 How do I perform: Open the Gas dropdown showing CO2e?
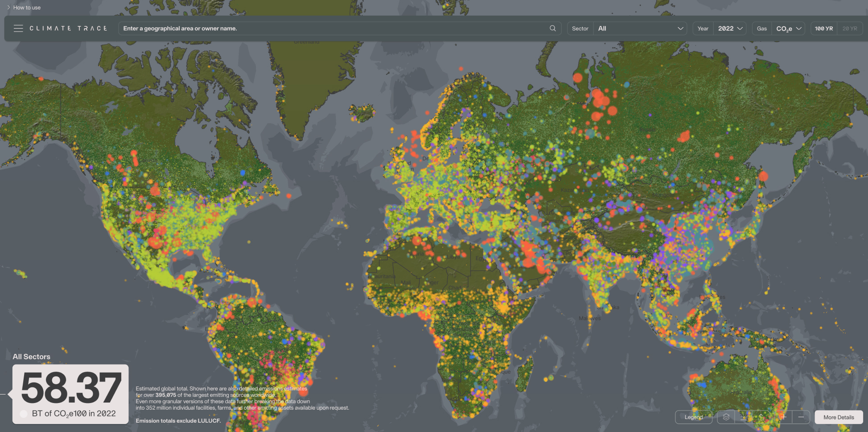[788, 28]
